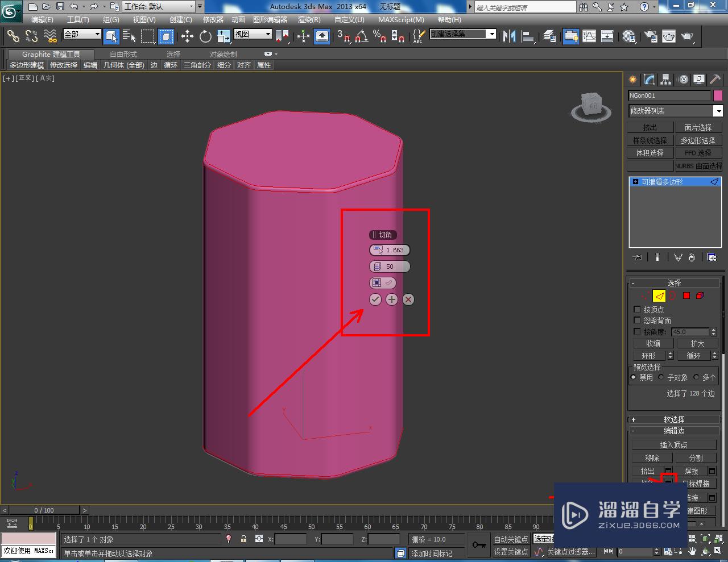Activate the Select and Scale tool
This screenshot has width=728, height=562.
pyautogui.click(x=224, y=36)
